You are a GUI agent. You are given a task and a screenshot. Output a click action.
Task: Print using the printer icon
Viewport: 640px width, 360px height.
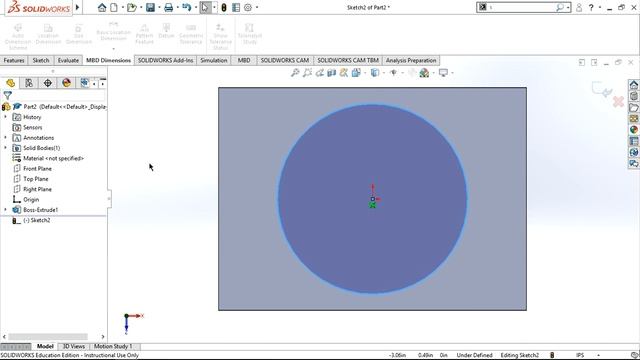point(169,7)
